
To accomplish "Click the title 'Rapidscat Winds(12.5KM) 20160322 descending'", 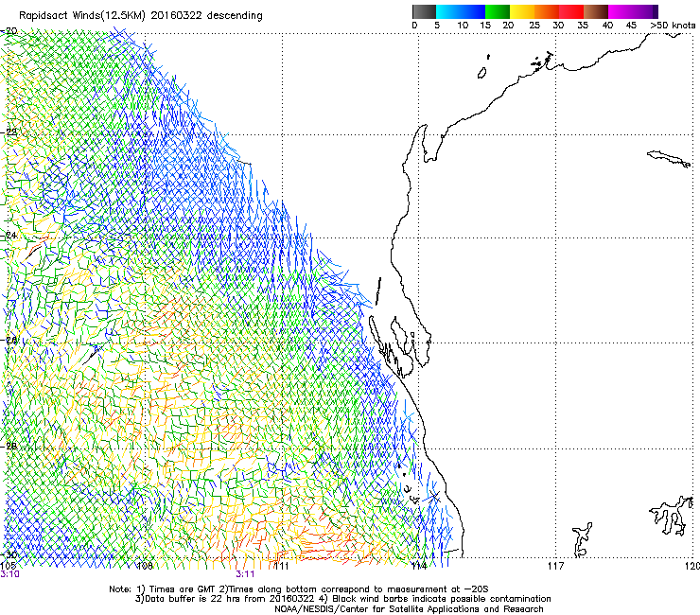I will tap(141, 16).
